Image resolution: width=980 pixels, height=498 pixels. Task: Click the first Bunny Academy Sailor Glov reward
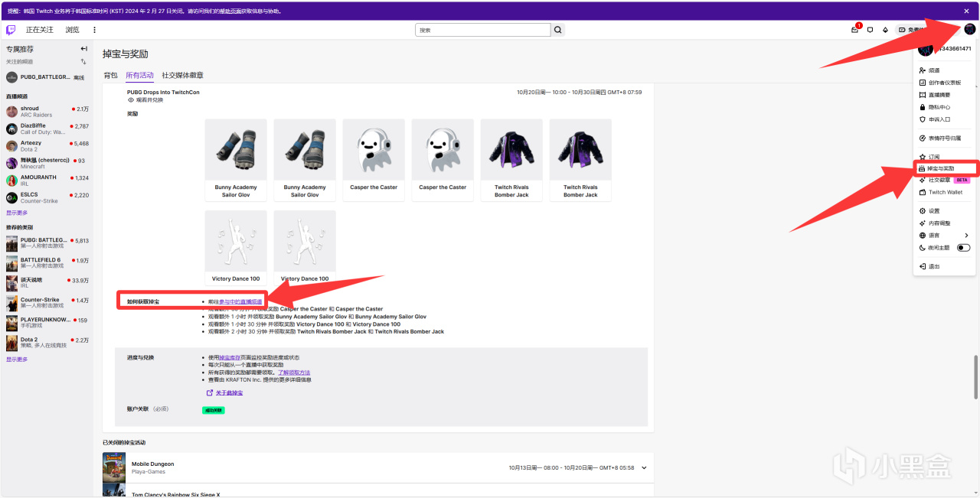point(236,160)
